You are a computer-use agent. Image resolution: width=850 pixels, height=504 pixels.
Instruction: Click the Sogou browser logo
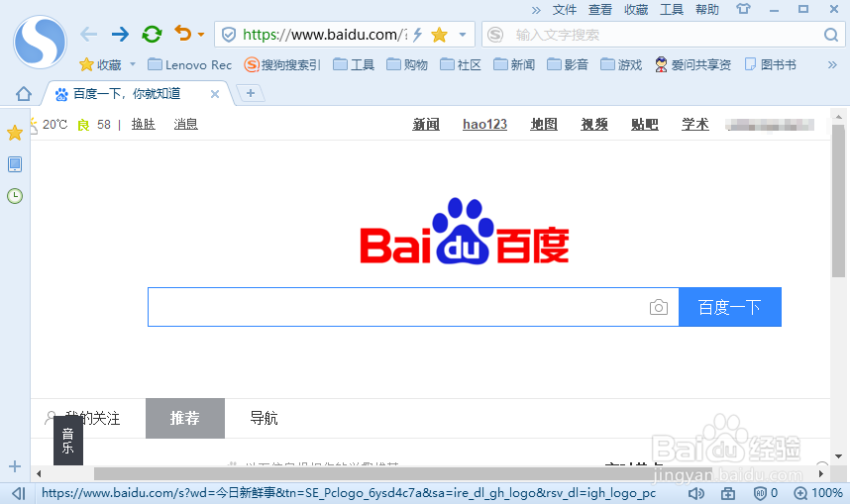[x=40, y=42]
